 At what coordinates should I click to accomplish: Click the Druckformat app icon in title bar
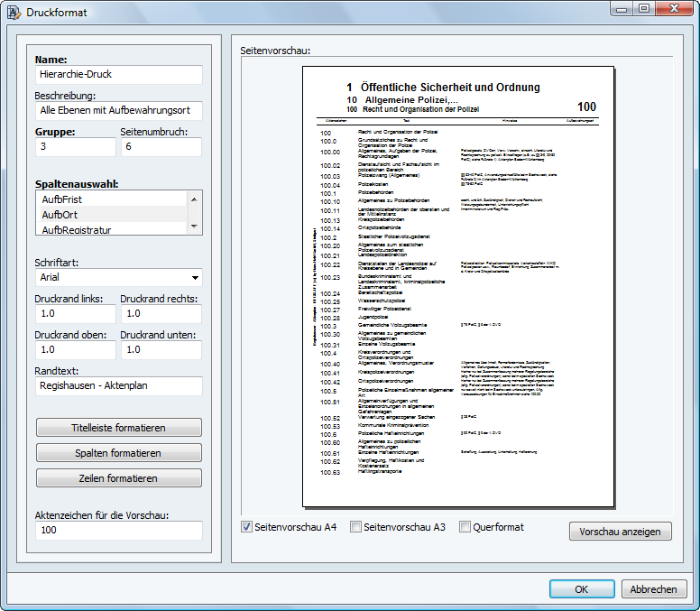[x=14, y=14]
